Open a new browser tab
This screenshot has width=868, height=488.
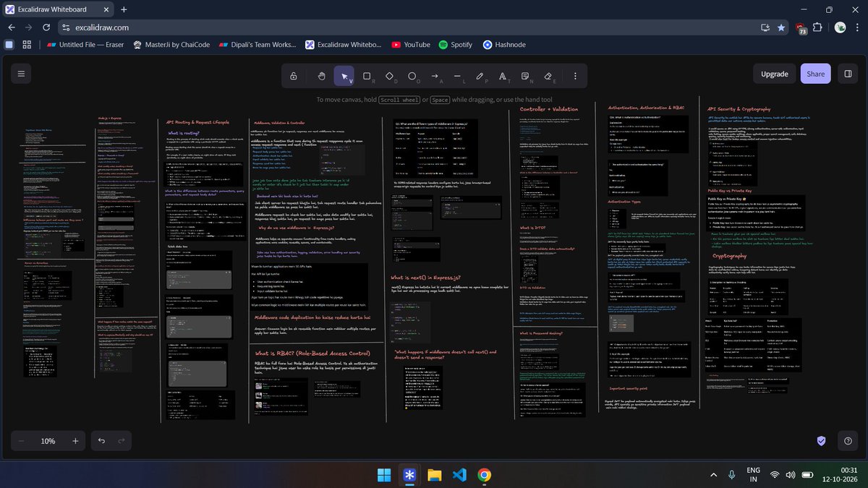coord(124,9)
